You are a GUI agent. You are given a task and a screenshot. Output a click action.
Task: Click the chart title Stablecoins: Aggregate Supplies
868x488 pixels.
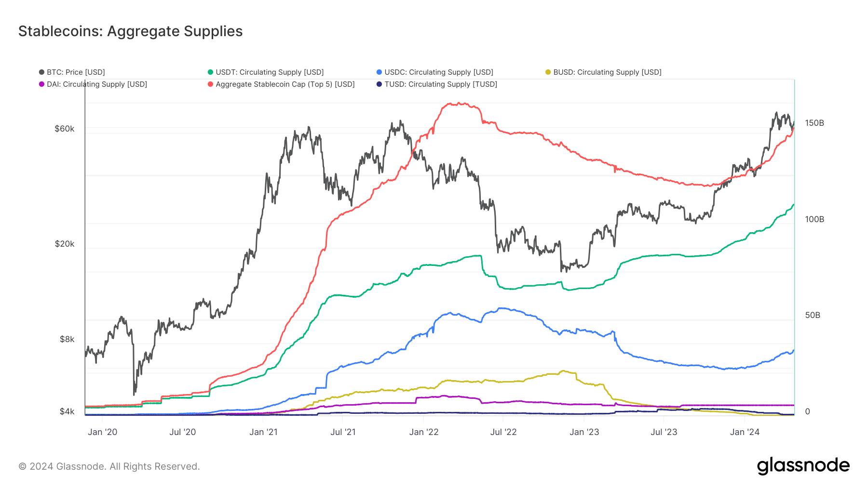click(x=130, y=31)
